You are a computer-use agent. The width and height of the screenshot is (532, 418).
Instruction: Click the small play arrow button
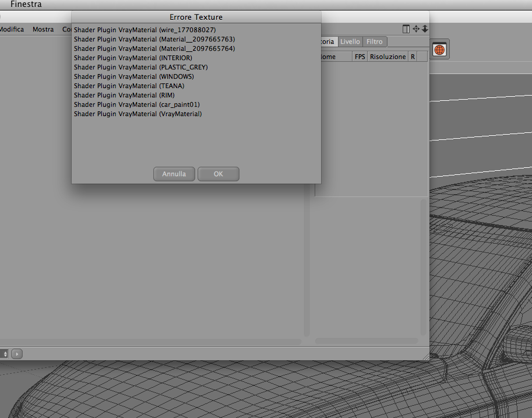click(x=17, y=354)
